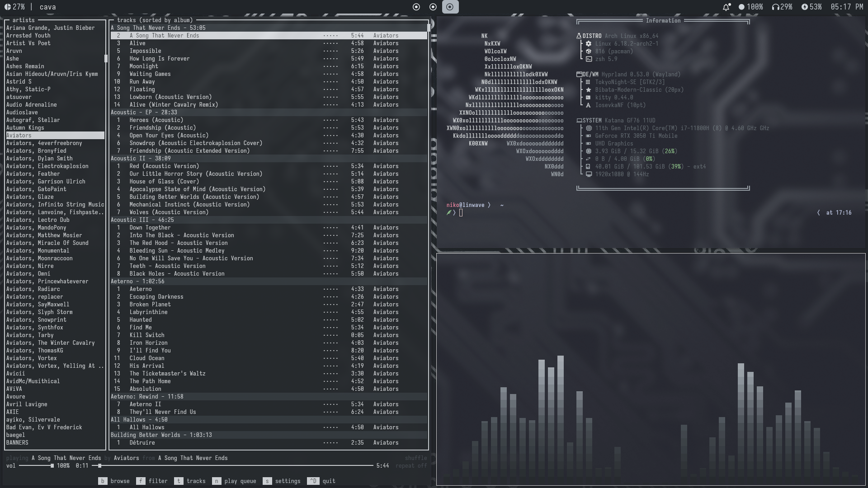Toggle the shuffle option
868x488 pixels.
click(415, 458)
